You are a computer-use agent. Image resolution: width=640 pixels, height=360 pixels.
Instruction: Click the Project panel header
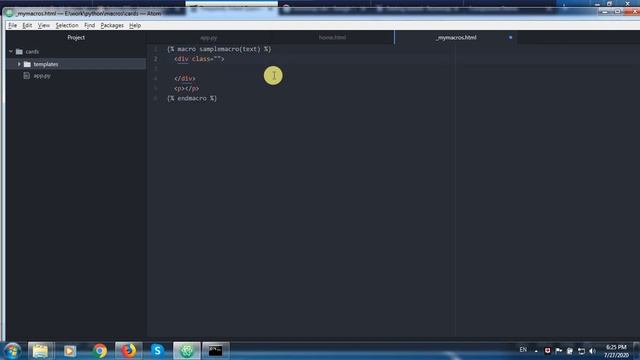76,38
